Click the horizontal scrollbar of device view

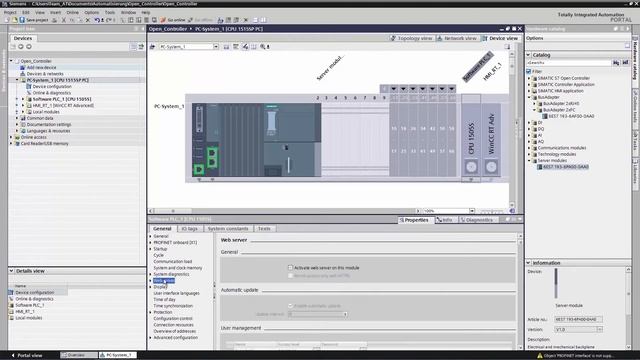[x=284, y=211]
